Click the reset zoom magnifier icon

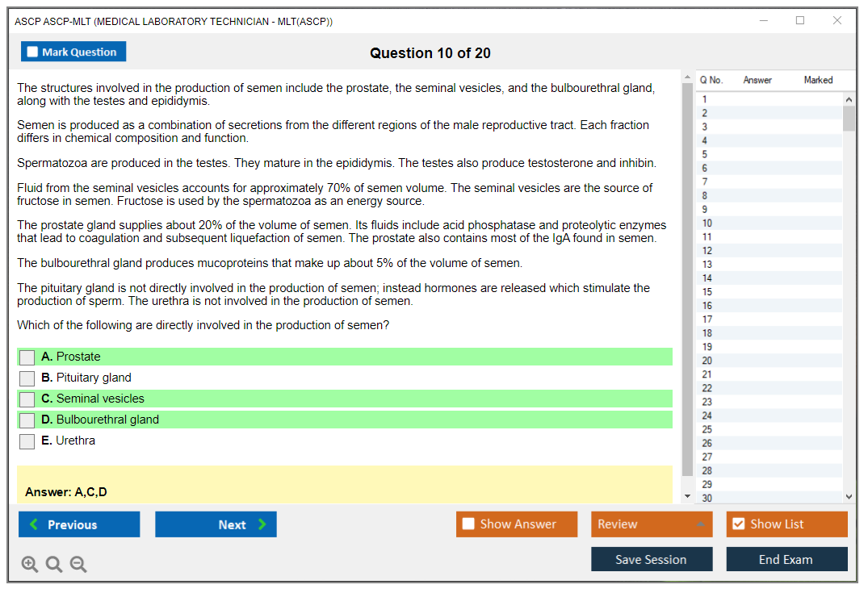coord(54,565)
